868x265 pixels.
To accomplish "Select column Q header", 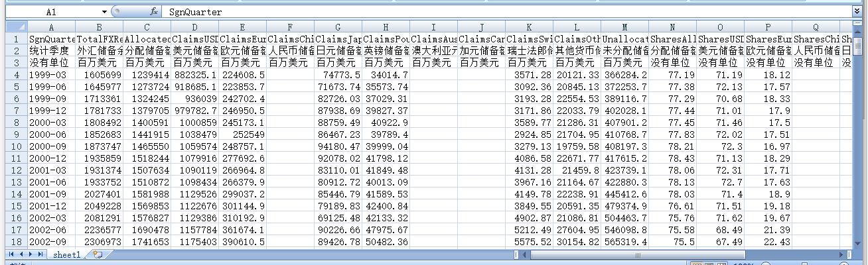I will click(816, 27).
